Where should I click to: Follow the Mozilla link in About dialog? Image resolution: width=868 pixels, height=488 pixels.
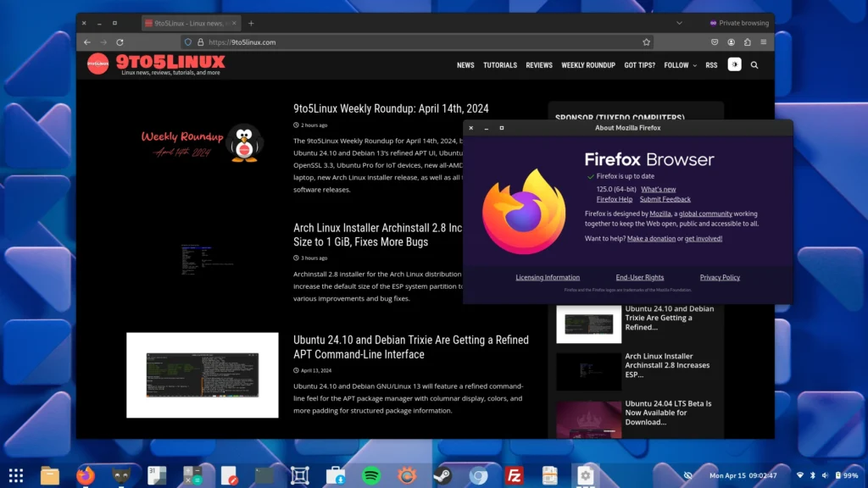point(659,213)
